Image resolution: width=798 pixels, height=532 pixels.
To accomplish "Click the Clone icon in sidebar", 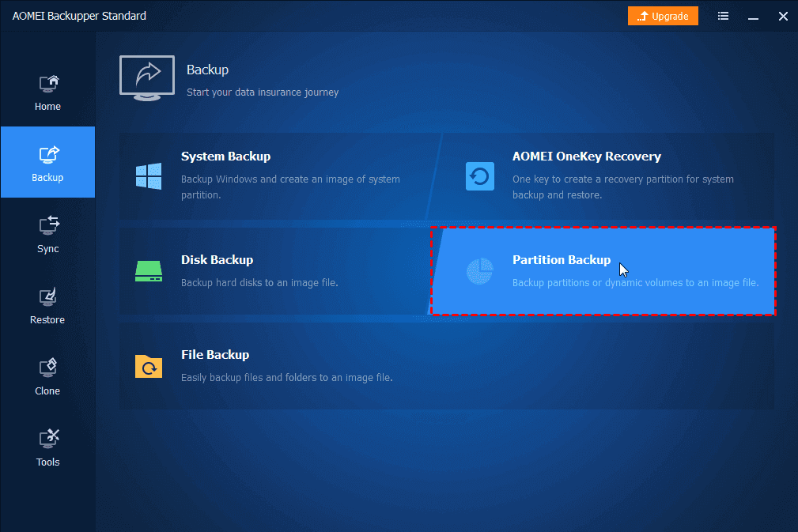I will 49,368.
